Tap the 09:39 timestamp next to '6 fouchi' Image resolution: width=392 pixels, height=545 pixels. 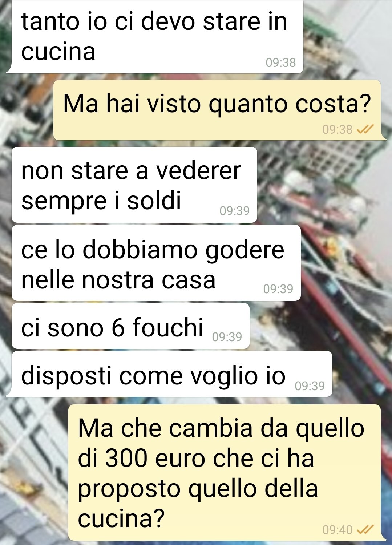227,337
